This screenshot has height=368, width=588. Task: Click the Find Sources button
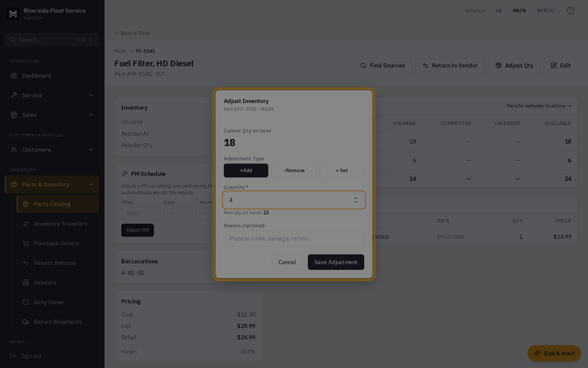pos(382,65)
